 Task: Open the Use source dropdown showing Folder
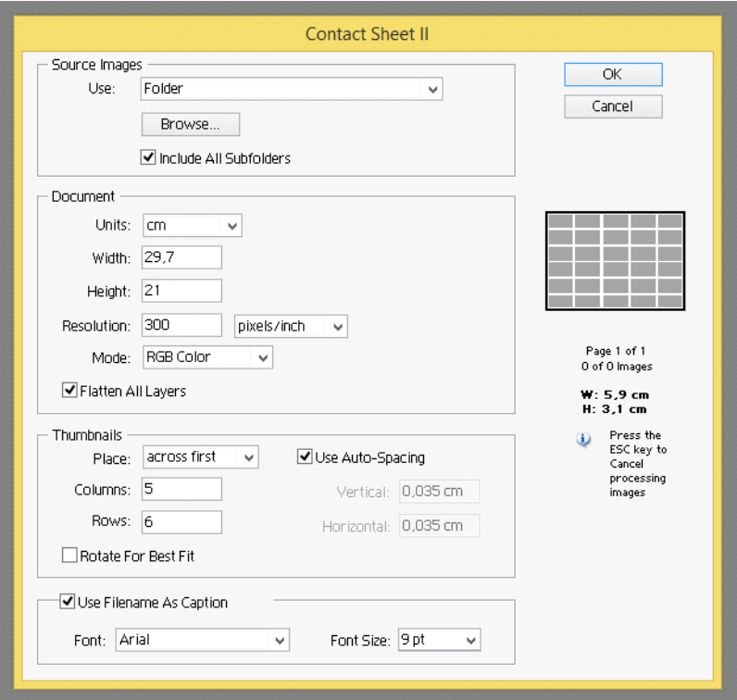pyautogui.click(x=292, y=89)
